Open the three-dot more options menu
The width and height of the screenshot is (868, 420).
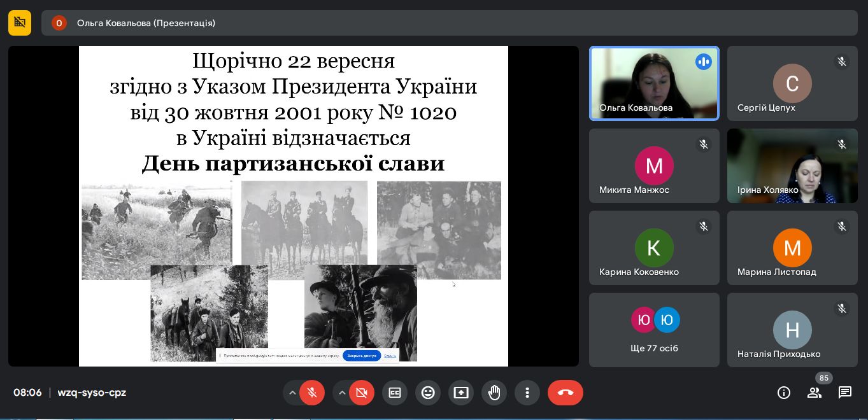tap(527, 393)
